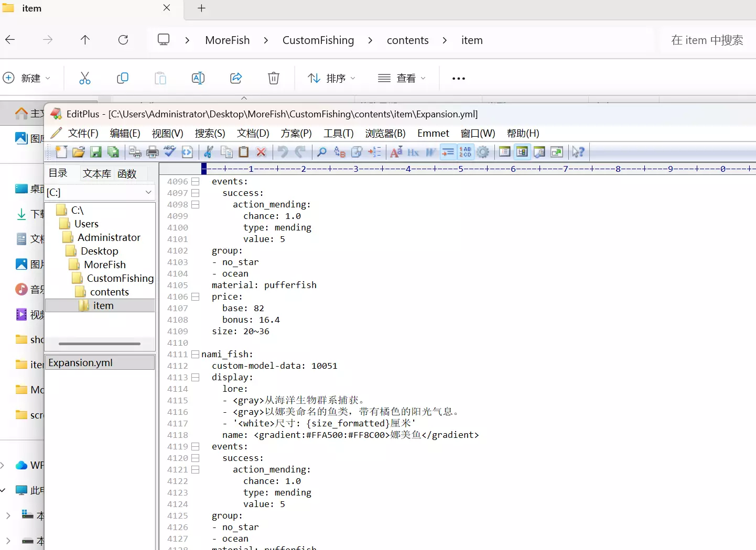Collapse the nami_fish block at line 4111
Viewport: 756px width, 550px height.
point(196,354)
